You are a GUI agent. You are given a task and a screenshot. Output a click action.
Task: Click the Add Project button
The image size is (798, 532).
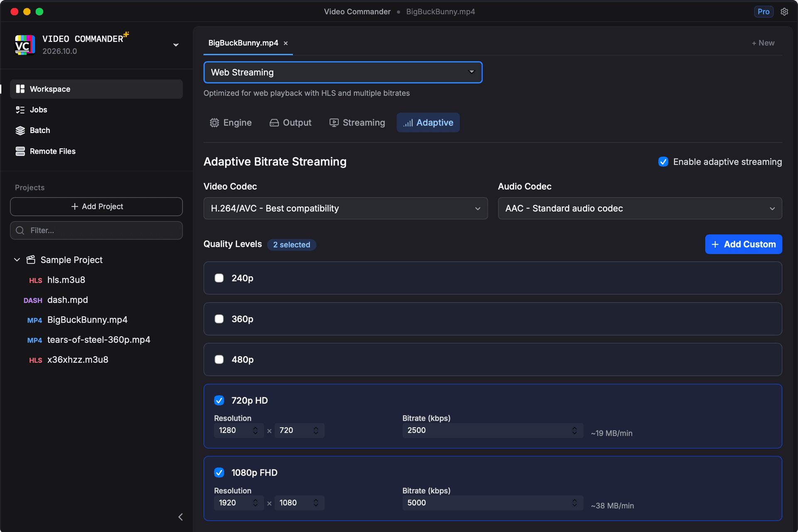[96, 207]
